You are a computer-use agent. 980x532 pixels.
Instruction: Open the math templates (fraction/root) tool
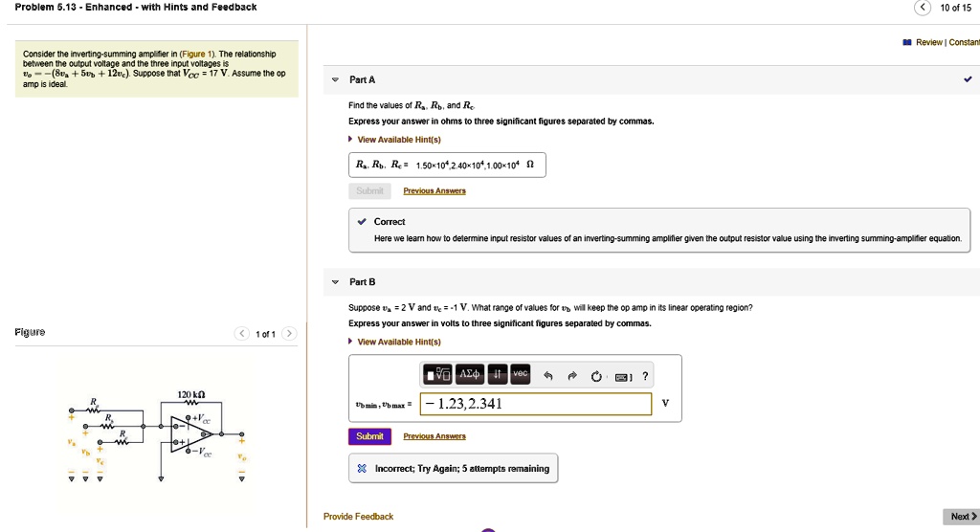click(x=436, y=375)
